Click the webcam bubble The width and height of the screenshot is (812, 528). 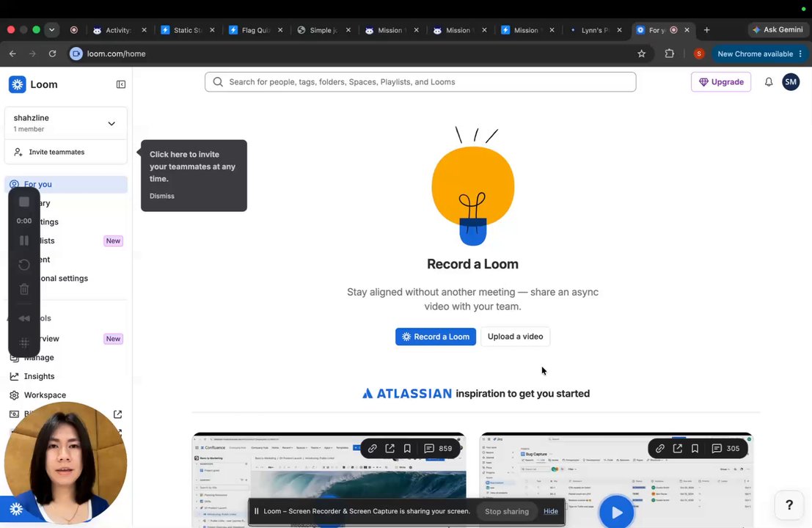coord(66,462)
